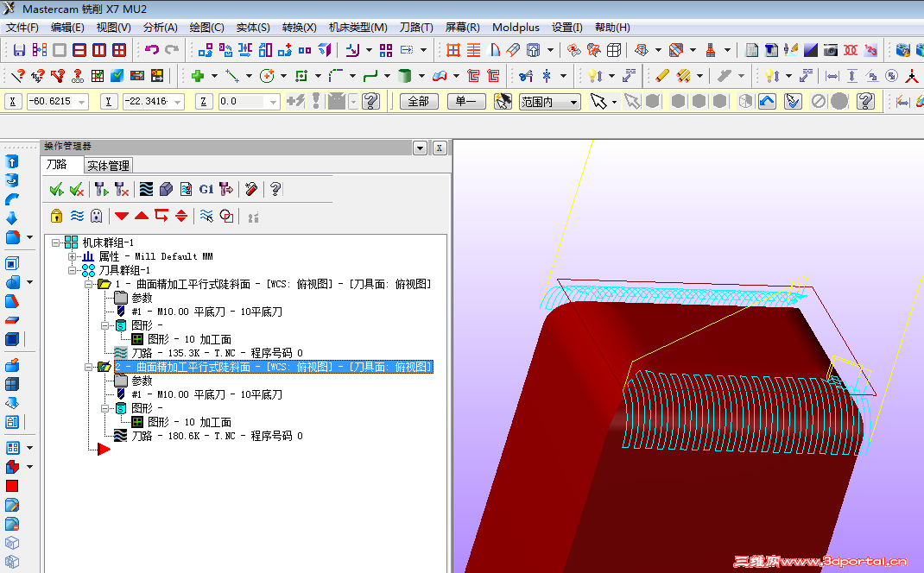Regenerate all dirty operations icon
Image resolution: width=924 pixels, height=573 pixels.
pos(122,189)
